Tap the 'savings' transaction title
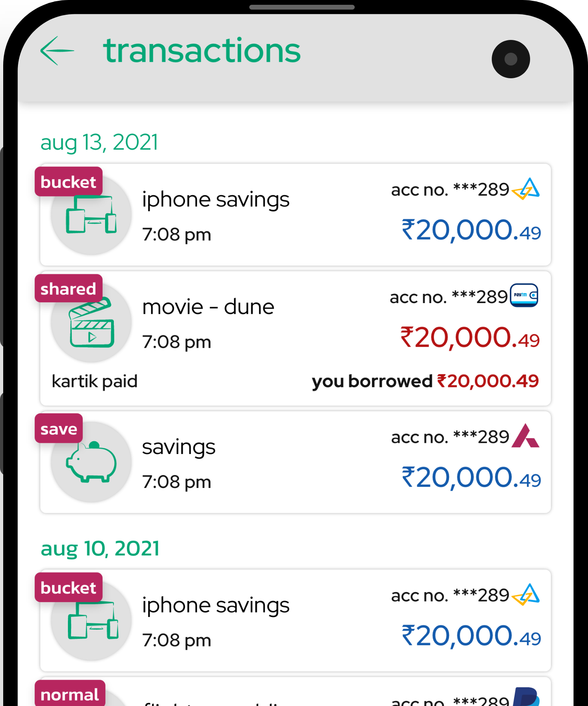 click(179, 447)
